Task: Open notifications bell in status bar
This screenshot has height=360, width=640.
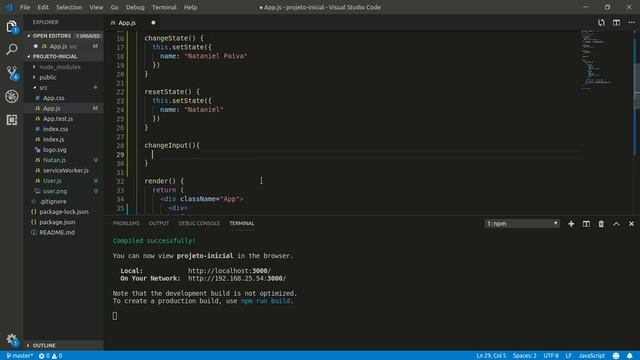Action: 630,356
